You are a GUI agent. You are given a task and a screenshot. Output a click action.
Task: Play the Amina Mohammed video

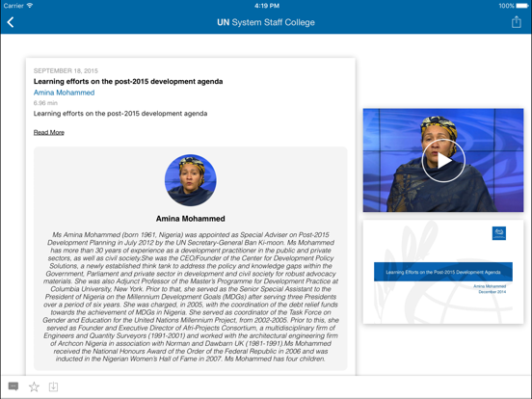tap(443, 161)
